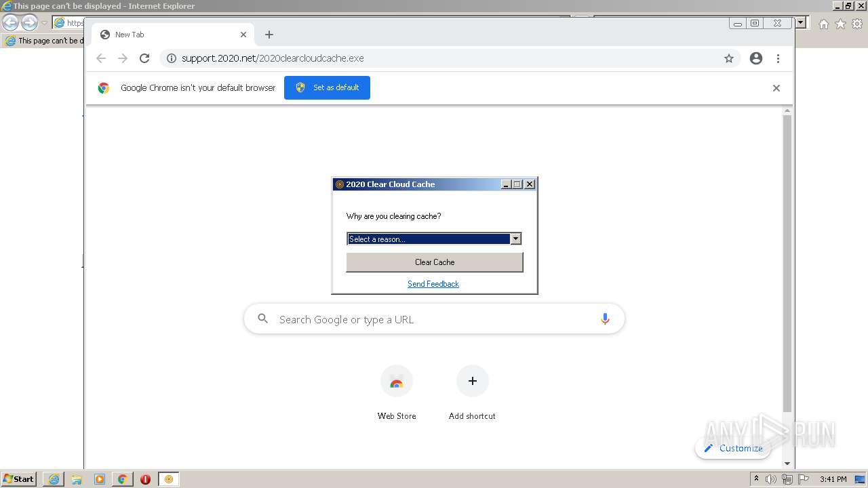868x488 pixels.
Task: Set Chrome as default browser
Action: (327, 87)
